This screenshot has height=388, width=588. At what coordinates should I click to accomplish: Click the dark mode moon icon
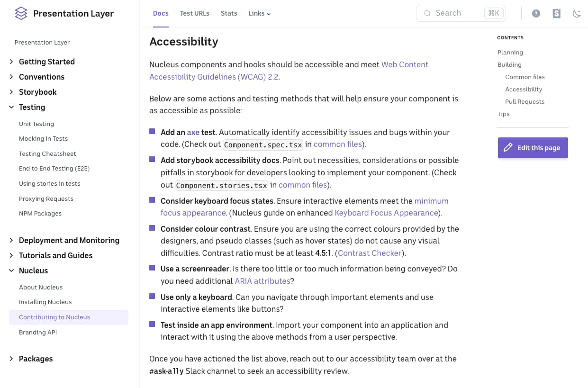577,14
